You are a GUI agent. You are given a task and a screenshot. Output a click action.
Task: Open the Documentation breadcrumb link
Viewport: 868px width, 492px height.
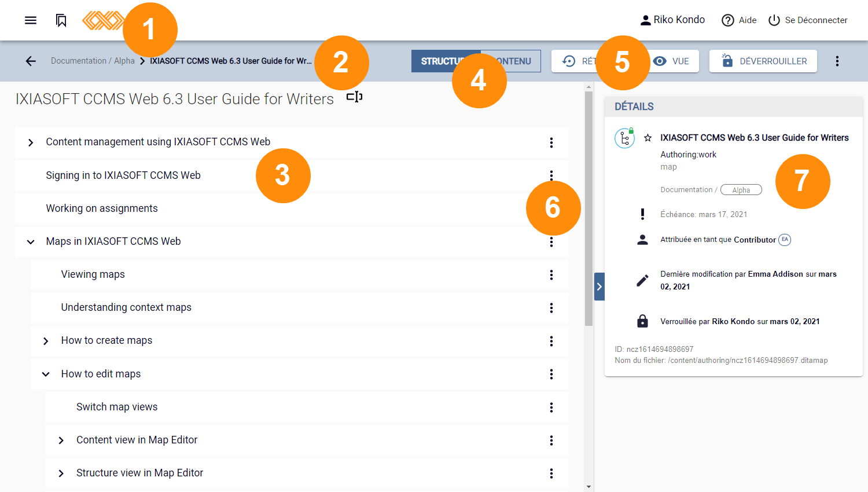click(78, 61)
